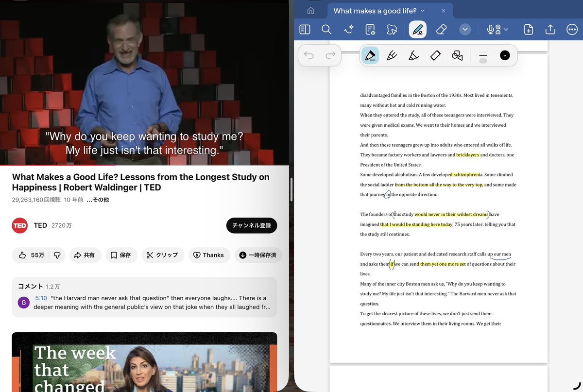Choose the first highlighted pen style

point(370,55)
